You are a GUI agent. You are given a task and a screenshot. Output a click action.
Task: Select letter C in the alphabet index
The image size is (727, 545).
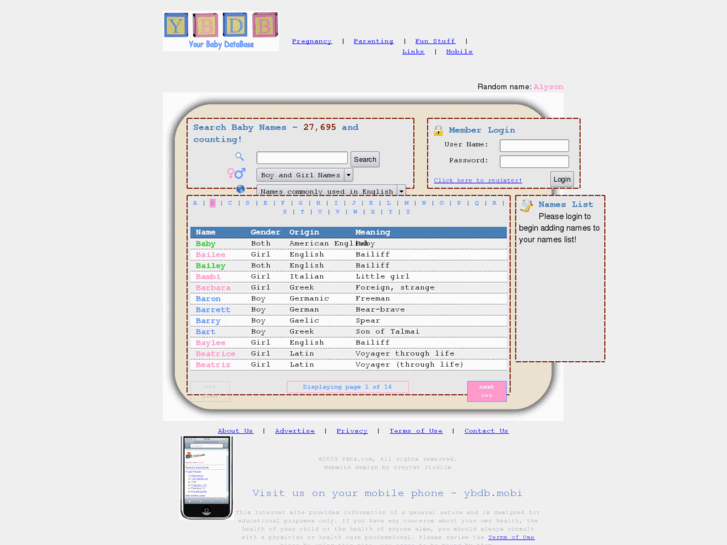tap(230, 203)
